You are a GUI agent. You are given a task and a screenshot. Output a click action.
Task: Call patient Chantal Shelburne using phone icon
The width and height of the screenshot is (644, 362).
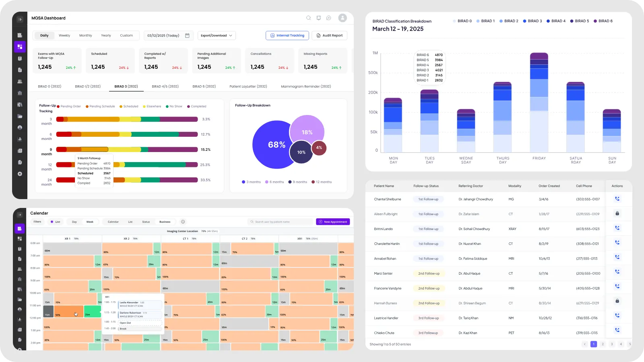pyautogui.click(x=617, y=199)
